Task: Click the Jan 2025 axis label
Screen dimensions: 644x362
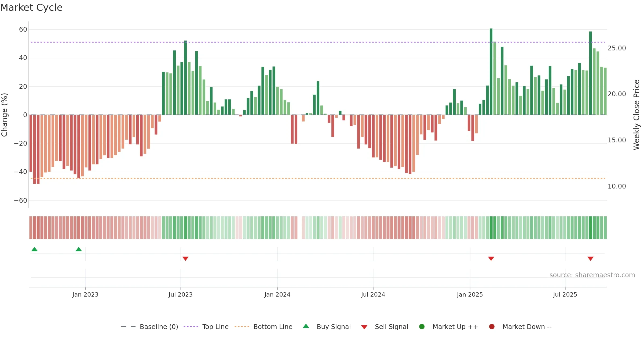Action: (x=470, y=294)
